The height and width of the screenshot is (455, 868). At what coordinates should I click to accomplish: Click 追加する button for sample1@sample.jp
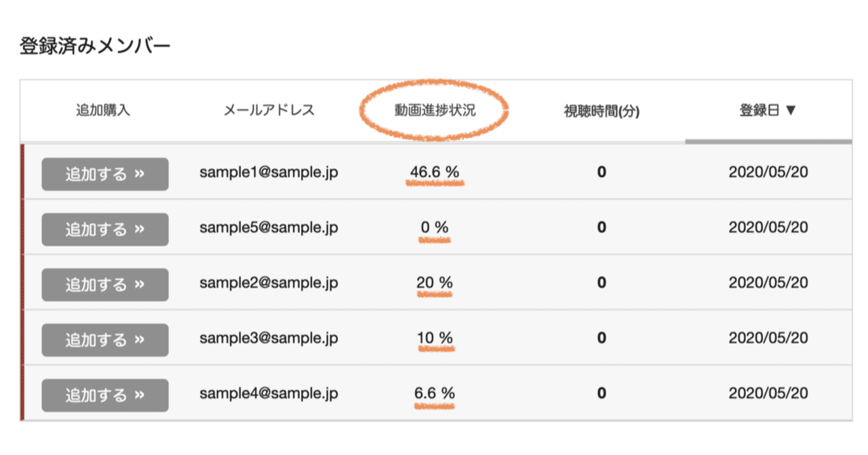click(105, 174)
